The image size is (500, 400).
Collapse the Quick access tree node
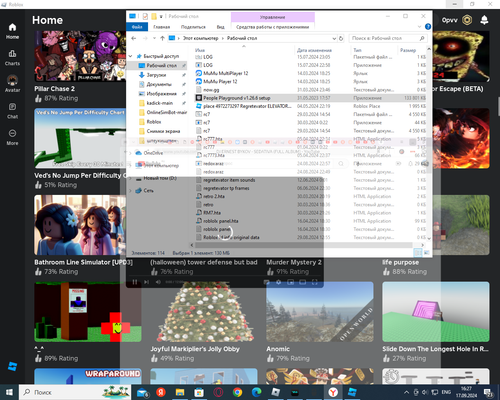coord(131,56)
